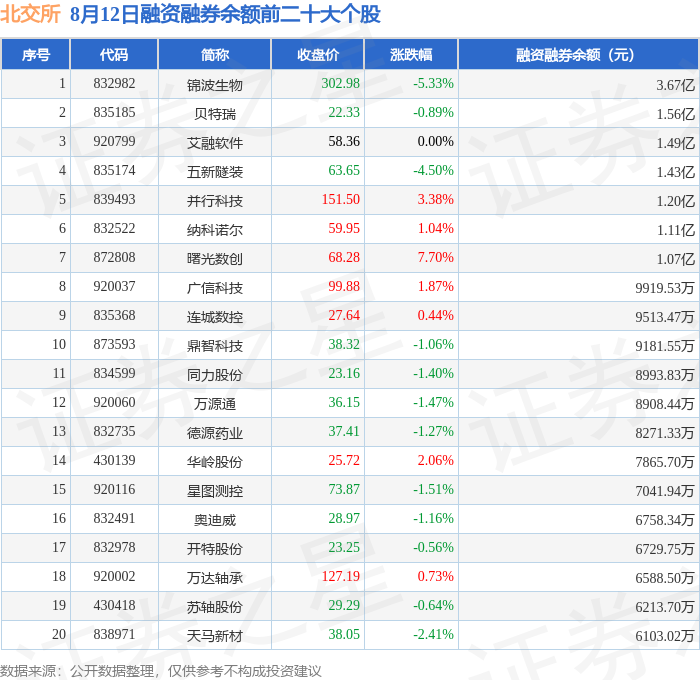
Task: Click the 代码 column header
Action: [x=114, y=54]
